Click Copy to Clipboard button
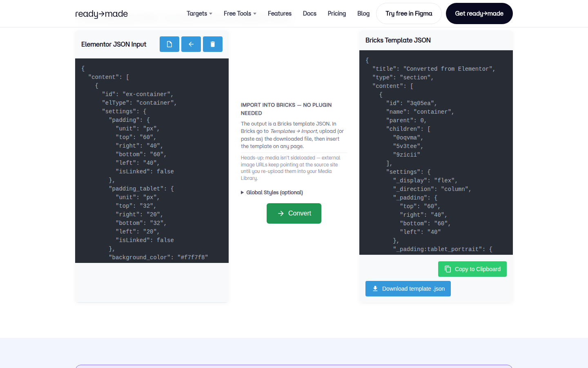This screenshot has width=588, height=368. 472,269
